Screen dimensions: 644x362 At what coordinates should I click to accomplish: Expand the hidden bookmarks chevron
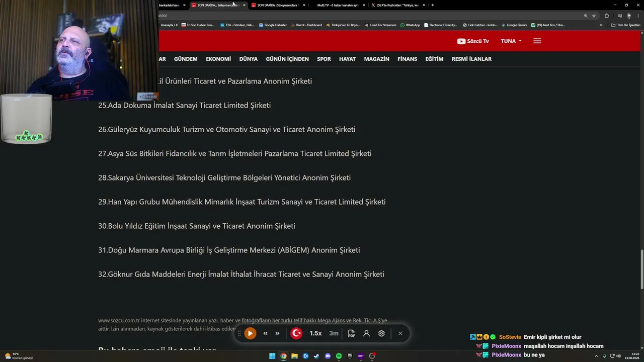601,25
